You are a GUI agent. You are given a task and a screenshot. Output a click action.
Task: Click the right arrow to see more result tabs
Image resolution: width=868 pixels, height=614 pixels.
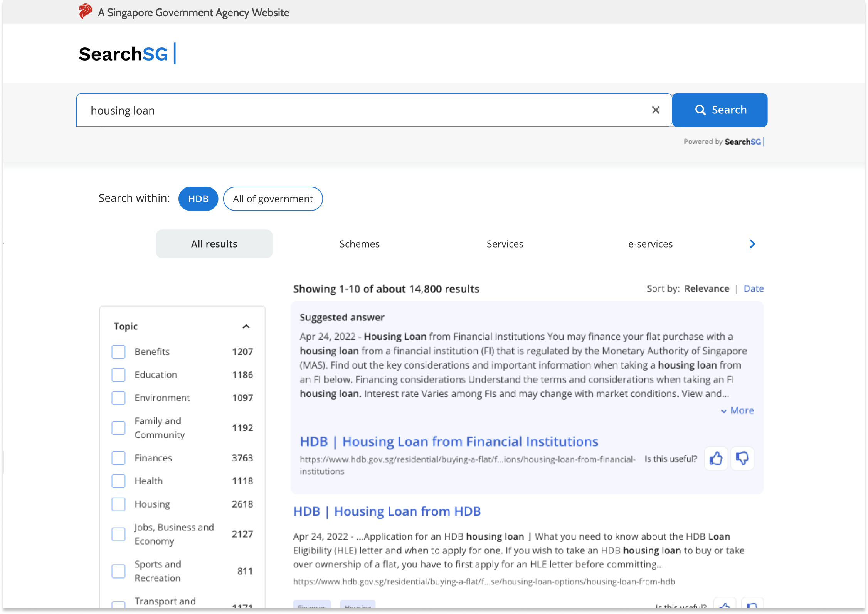click(752, 244)
